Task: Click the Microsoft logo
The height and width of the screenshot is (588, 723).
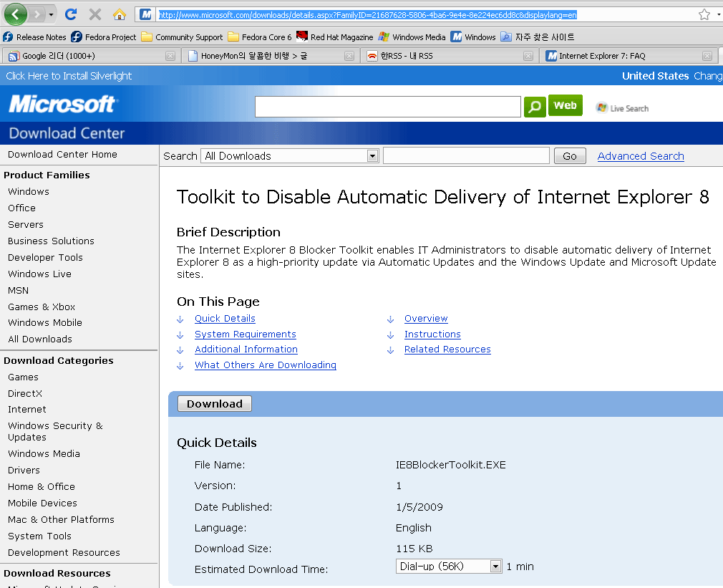Action: (63, 104)
